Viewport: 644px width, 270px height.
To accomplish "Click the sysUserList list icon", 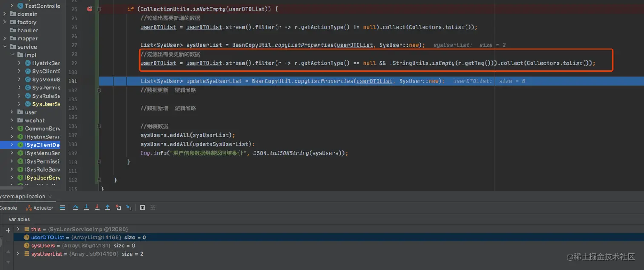I will pos(27,254).
